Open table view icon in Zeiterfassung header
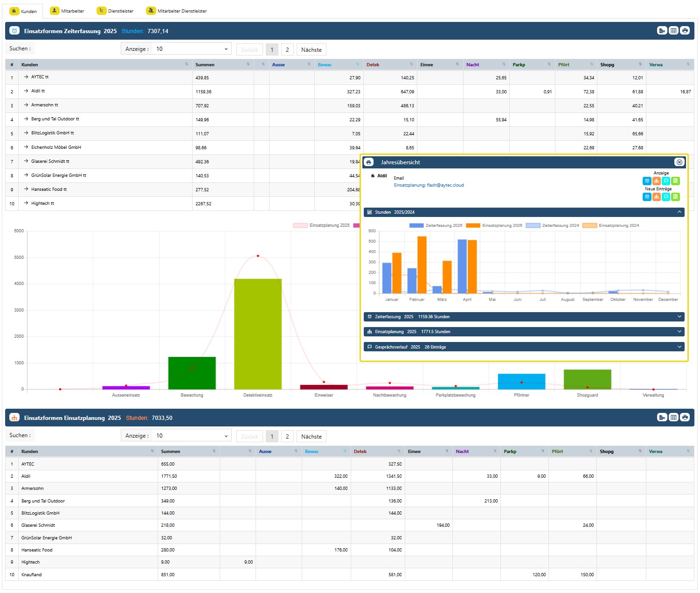 (673, 31)
